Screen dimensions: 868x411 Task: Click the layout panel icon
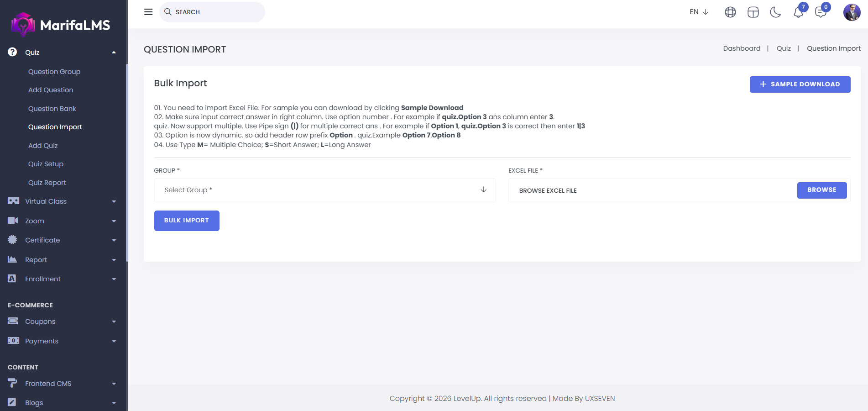pos(753,12)
